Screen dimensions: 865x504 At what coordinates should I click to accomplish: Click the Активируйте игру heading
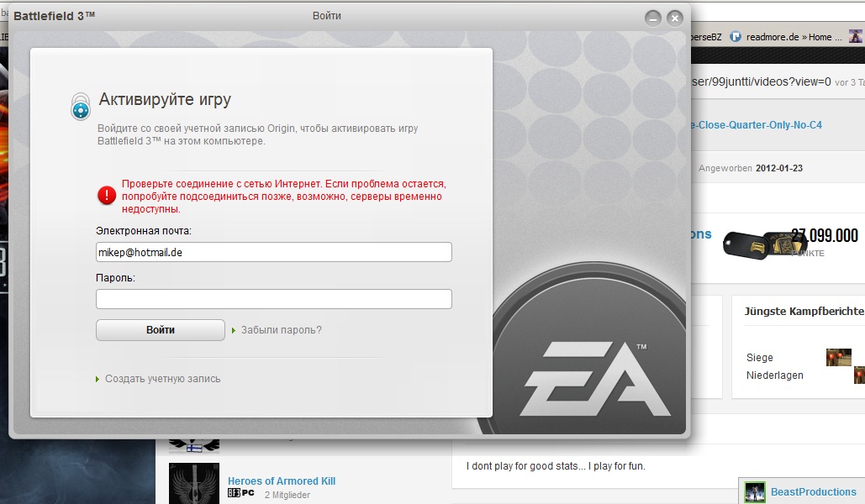click(165, 99)
